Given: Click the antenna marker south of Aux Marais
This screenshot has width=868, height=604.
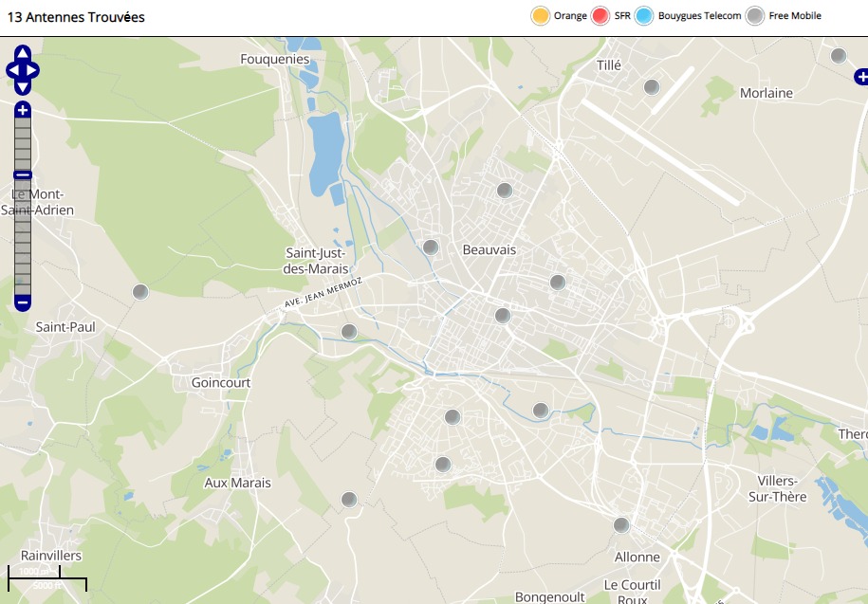Looking at the screenshot, I should (x=349, y=500).
